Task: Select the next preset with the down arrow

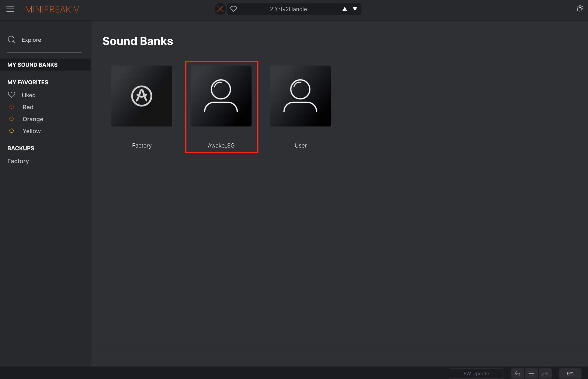Action: tap(355, 9)
